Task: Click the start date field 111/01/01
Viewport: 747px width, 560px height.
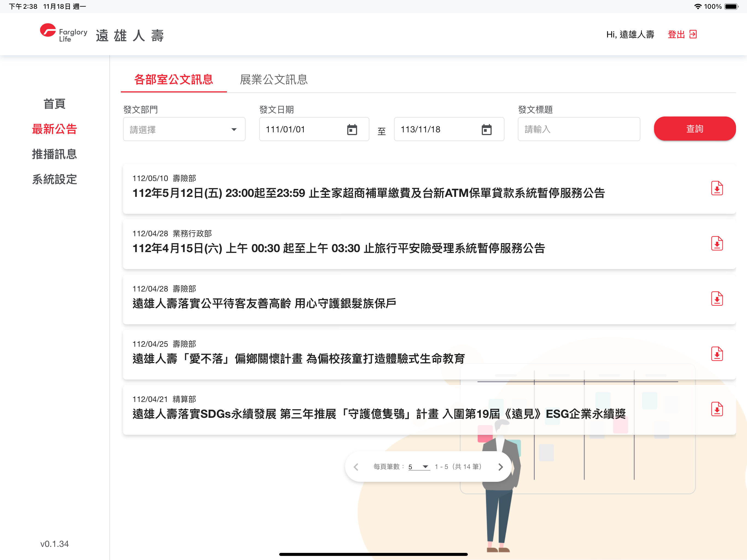Action: point(314,129)
